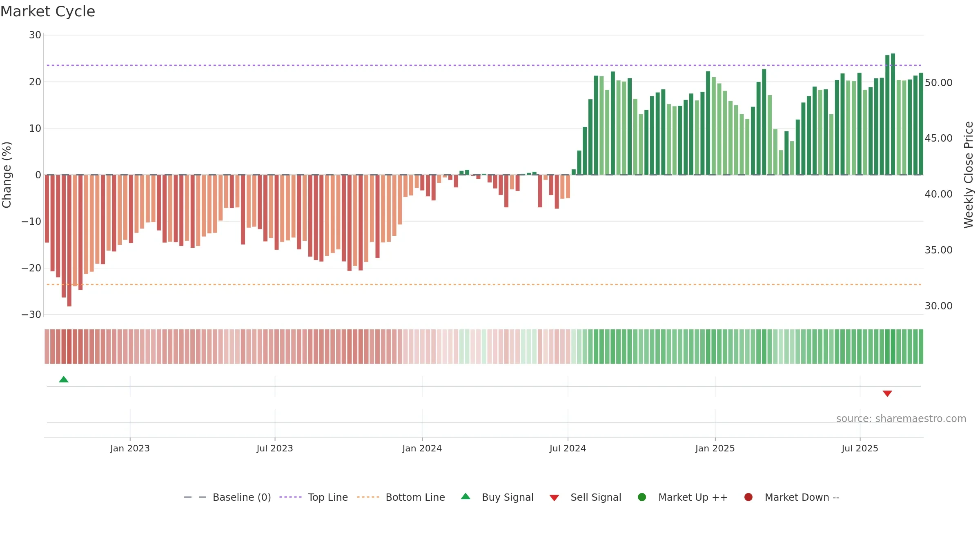The width and height of the screenshot is (980, 551).
Task: Toggle Baseline (0) legend entry
Action: pos(227,497)
